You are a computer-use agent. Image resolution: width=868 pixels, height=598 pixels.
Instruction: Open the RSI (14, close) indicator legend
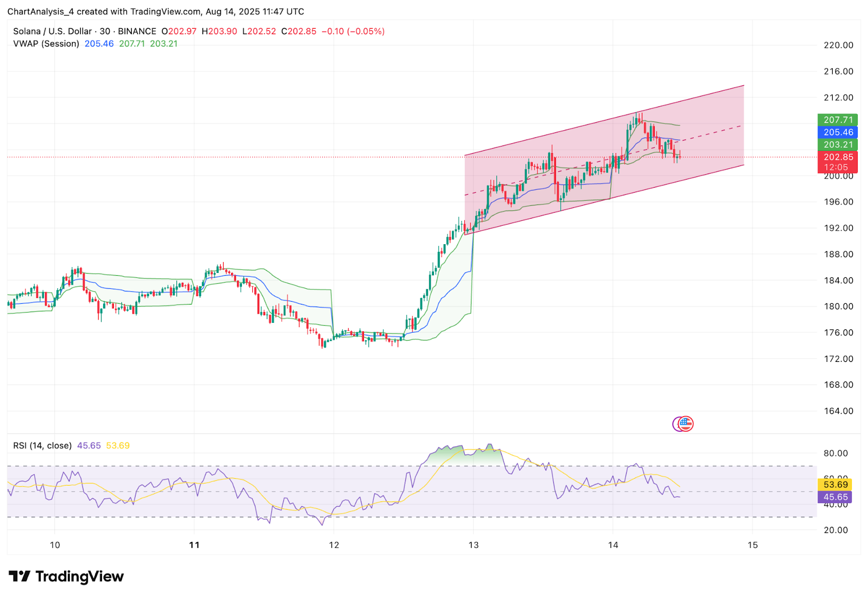coord(42,446)
